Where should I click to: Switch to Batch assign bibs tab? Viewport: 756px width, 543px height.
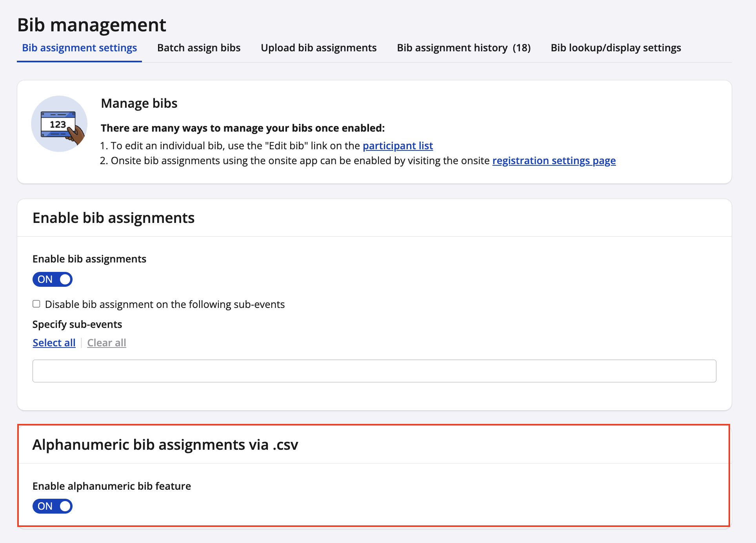199,48
